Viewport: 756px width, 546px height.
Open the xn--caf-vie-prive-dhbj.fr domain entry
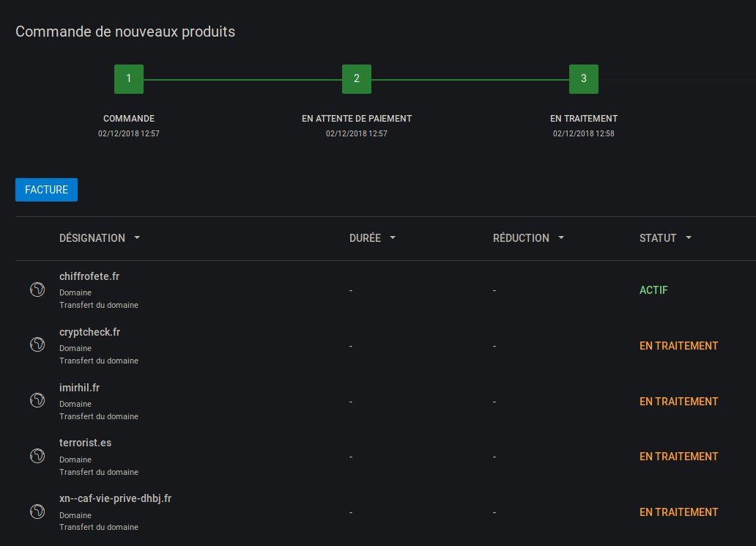tap(115, 499)
